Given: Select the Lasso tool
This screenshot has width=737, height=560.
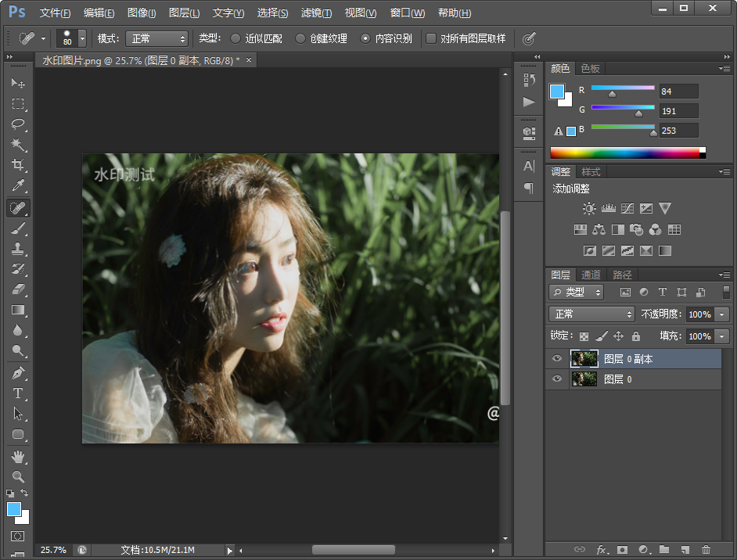Looking at the screenshot, I should 18,124.
